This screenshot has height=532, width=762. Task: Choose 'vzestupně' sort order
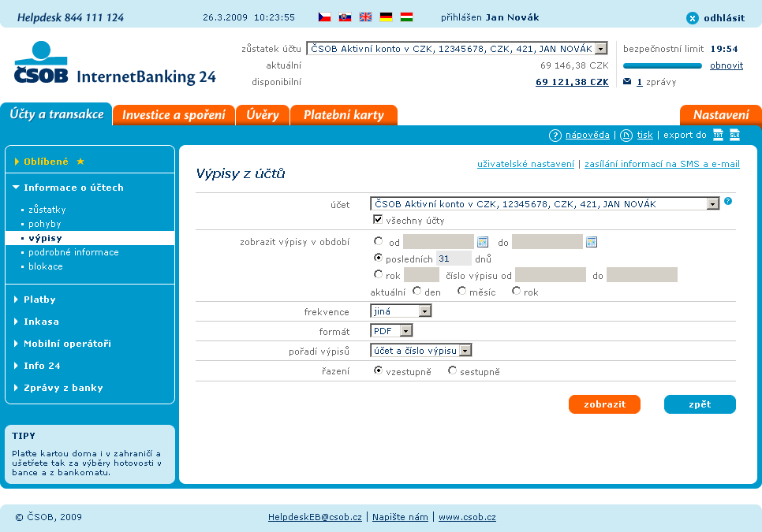pos(378,370)
